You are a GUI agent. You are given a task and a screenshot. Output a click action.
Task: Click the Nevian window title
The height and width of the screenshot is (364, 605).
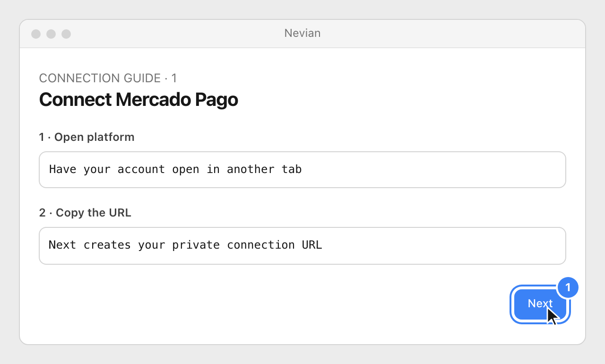(302, 33)
